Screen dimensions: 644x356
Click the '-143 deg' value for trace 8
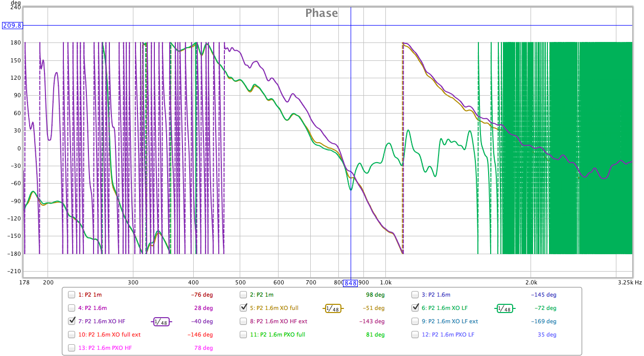[x=372, y=321]
